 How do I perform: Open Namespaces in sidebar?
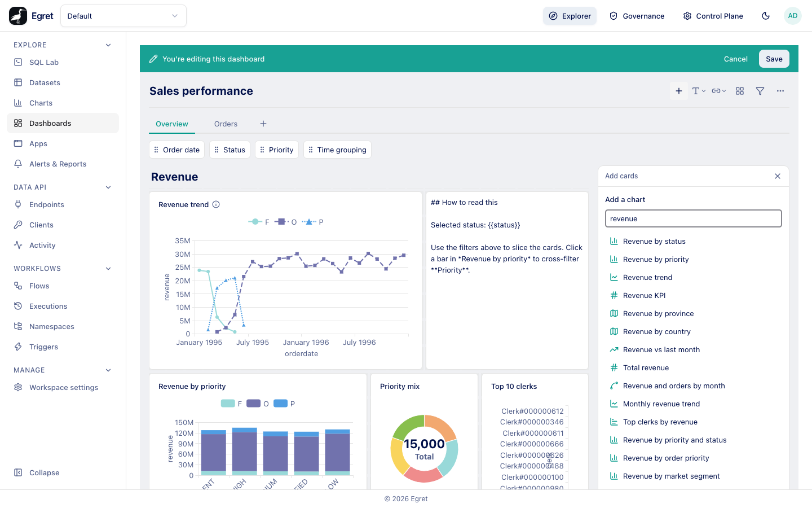[63, 326]
